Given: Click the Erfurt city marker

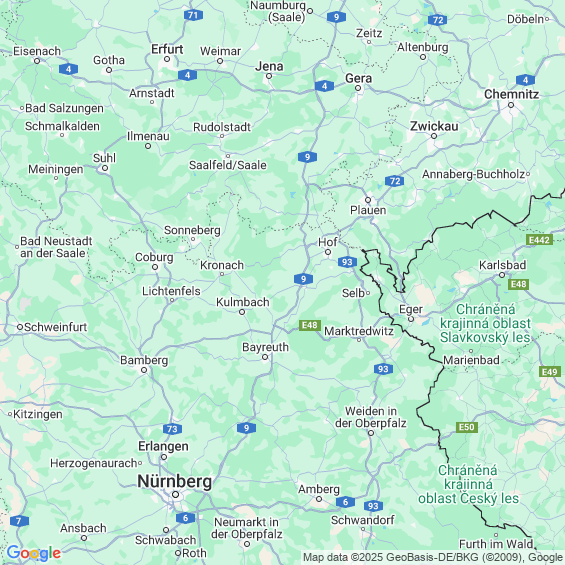Looking at the screenshot, I should click(x=167, y=59).
